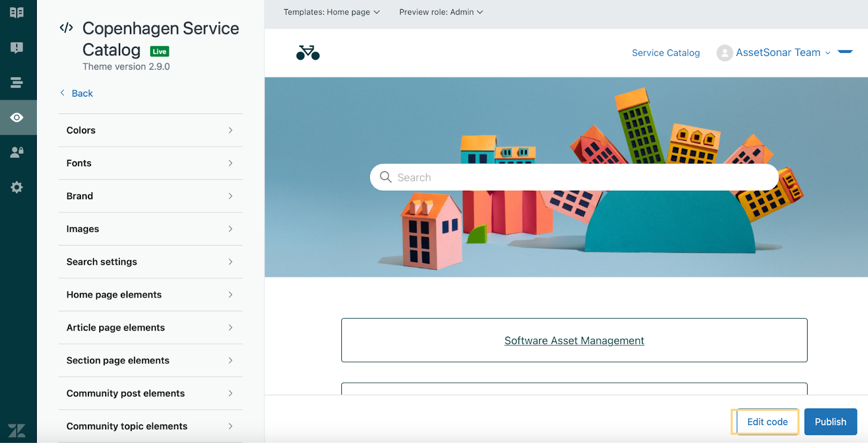
Task: Select the customize design eye icon
Action: (17, 117)
